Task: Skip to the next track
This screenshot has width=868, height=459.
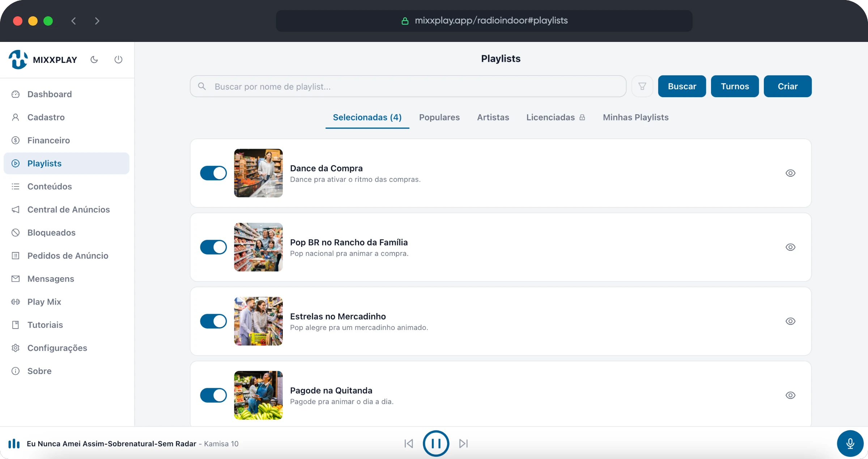Action: [x=463, y=443]
